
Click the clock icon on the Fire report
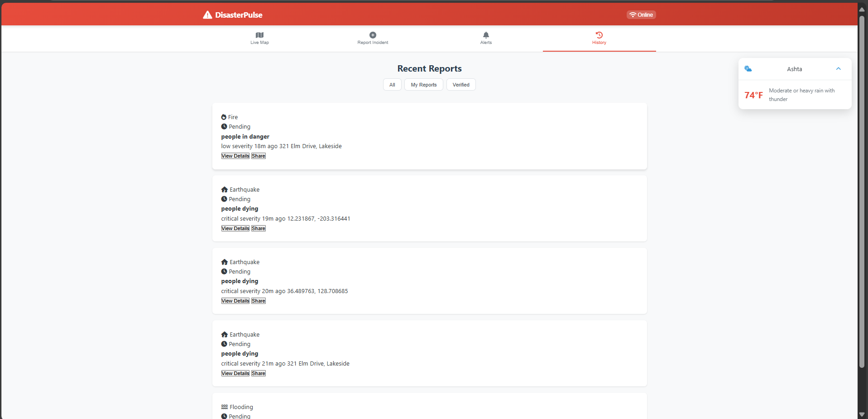[224, 126]
